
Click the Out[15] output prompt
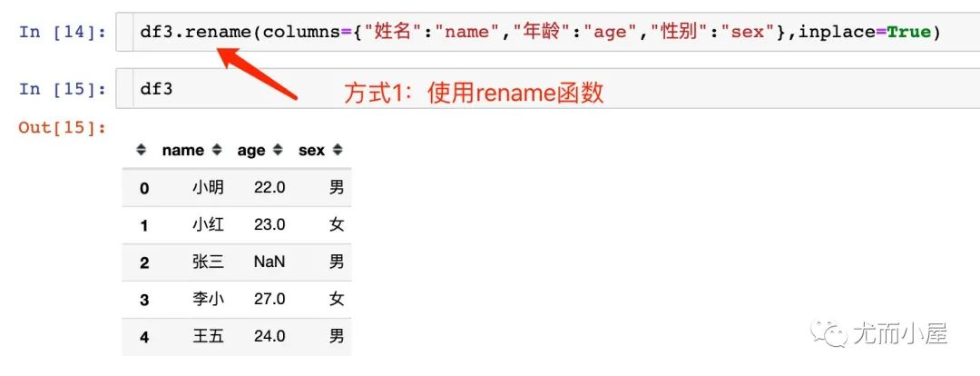click(x=63, y=128)
